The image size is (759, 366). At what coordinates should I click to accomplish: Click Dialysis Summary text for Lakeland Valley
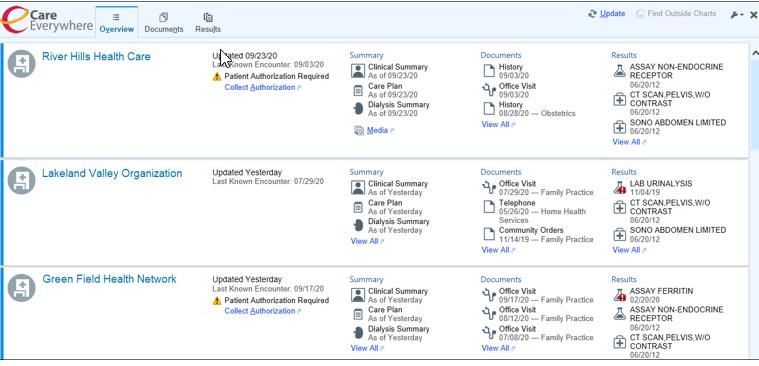[398, 221]
